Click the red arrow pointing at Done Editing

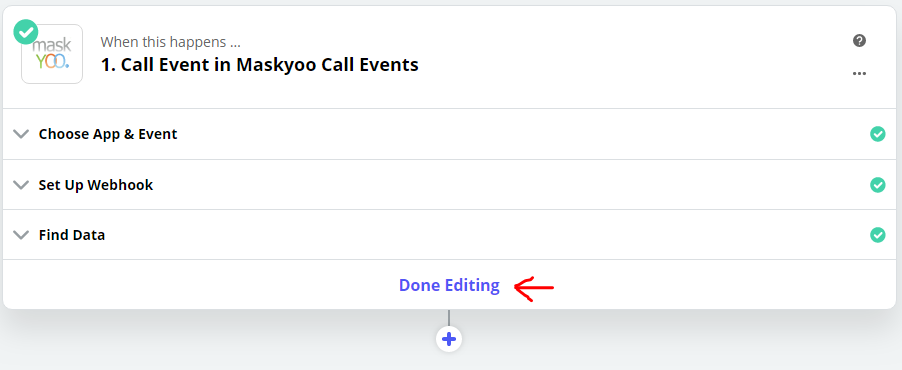click(x=533, y=287)
